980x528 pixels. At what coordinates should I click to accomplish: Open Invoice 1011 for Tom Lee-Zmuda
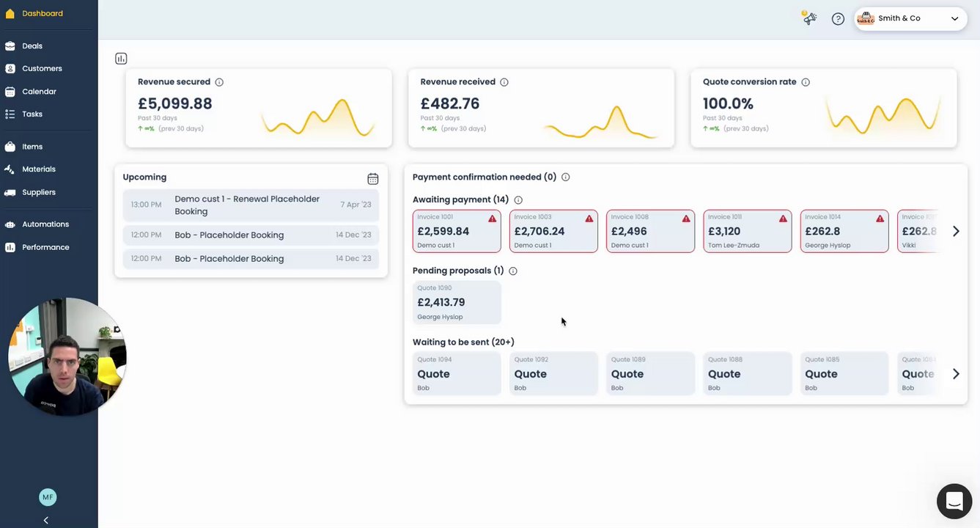pyautogui.click(x=747, y=231)
